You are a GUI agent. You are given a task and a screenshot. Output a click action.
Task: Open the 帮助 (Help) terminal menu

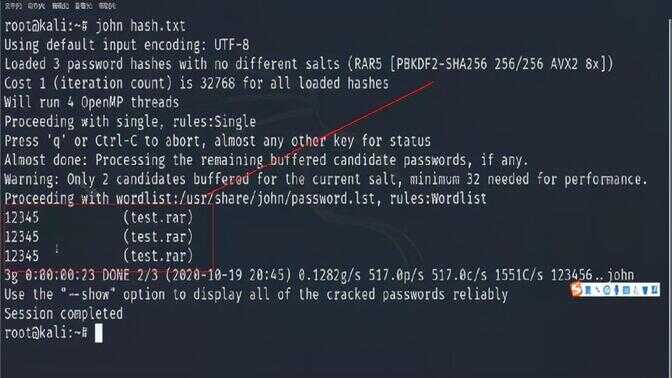tap(107, 6)
